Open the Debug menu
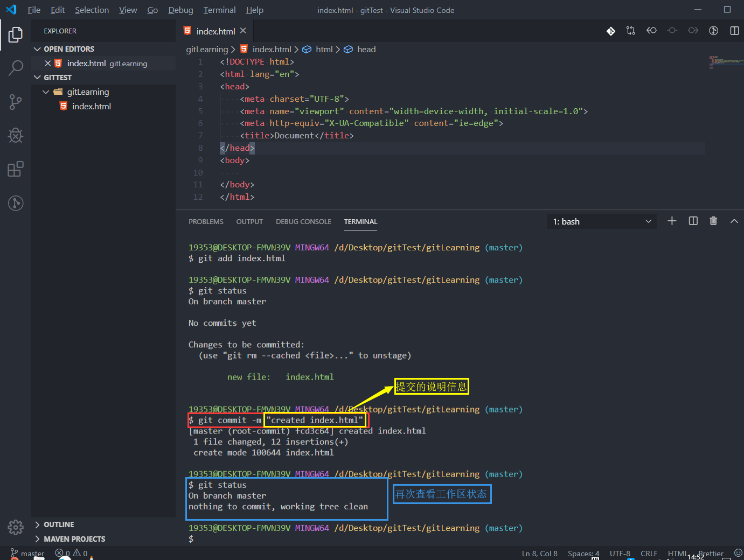The height and width of the screenshot is (560, 744). (180, 10)
